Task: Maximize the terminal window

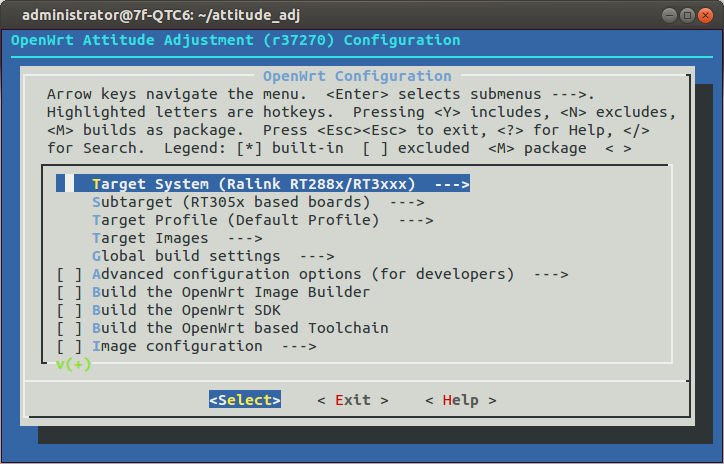Action: [x=687, y=15]
